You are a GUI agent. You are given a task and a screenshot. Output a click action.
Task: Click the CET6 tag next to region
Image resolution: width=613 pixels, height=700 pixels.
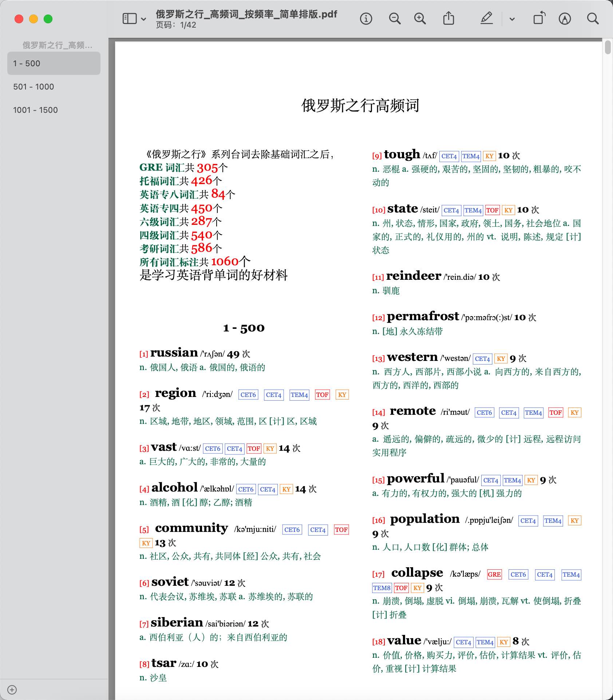248,395
